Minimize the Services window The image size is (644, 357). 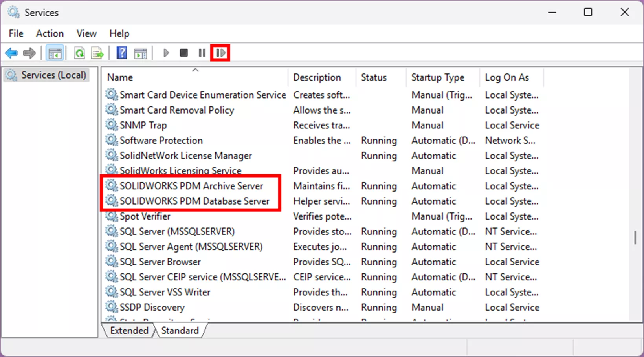point(552,12)
